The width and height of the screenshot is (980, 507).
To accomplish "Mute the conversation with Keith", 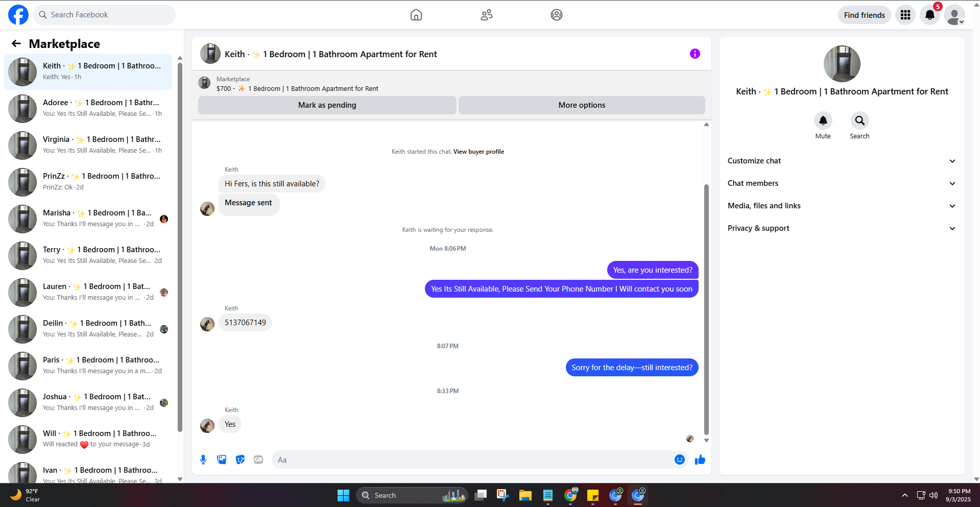I will pos(823,120).
